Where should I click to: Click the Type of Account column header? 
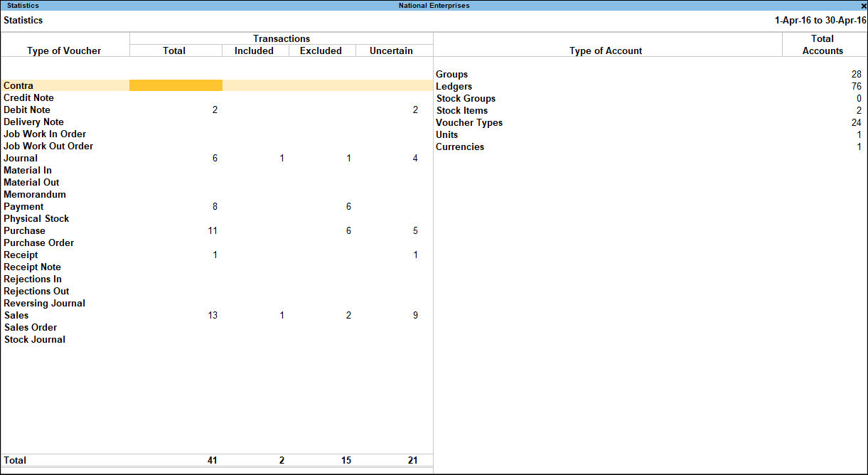(x=606, y=50)
